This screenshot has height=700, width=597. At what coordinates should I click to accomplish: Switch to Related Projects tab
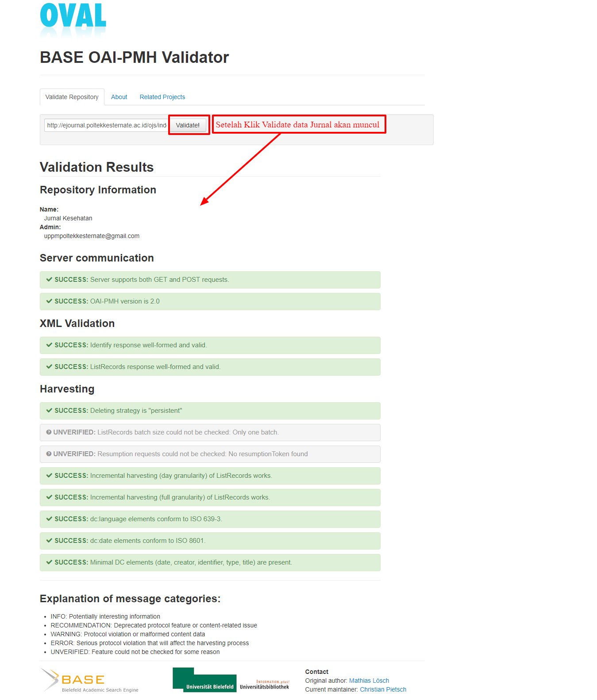coord(162,97)
